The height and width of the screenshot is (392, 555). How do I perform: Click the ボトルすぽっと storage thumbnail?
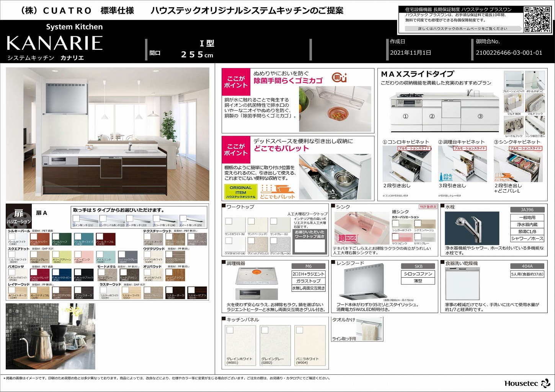(x=535, y=81)
